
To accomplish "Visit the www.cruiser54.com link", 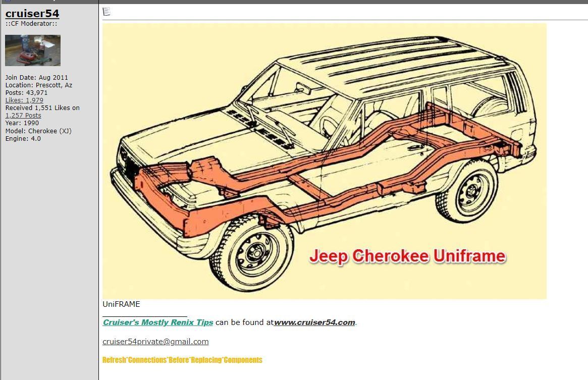I will click(314, 322).
